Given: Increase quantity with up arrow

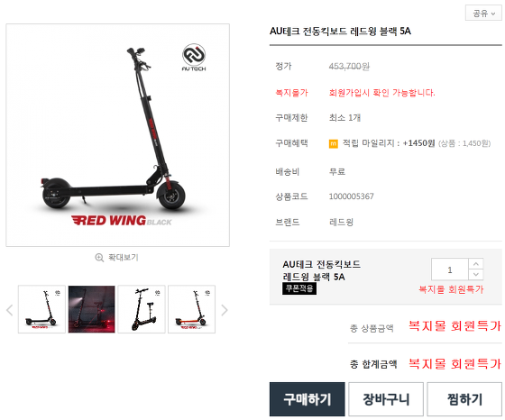Looking at the screenshot, I should [x=476, y=264].
